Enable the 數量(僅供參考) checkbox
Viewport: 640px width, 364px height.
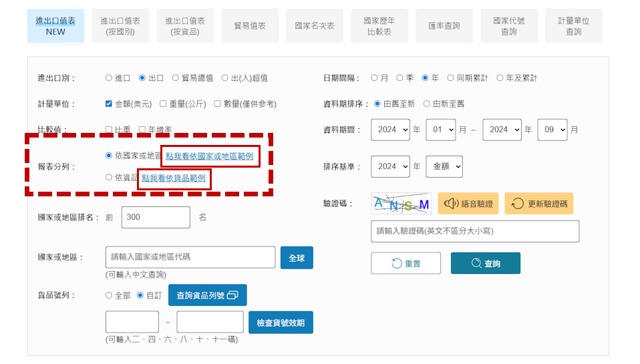(218, 104)
